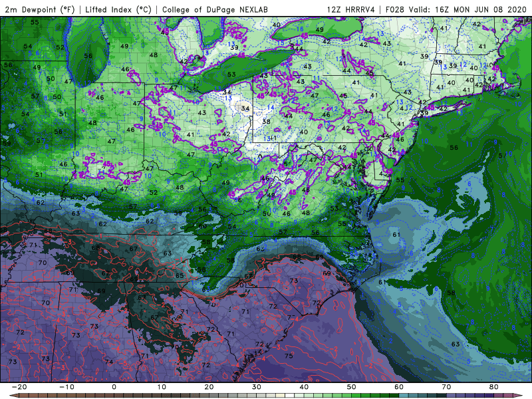Click the '20' label on the color scale
Viewport: 532px width, 399px height.
(x=209, y=387)
